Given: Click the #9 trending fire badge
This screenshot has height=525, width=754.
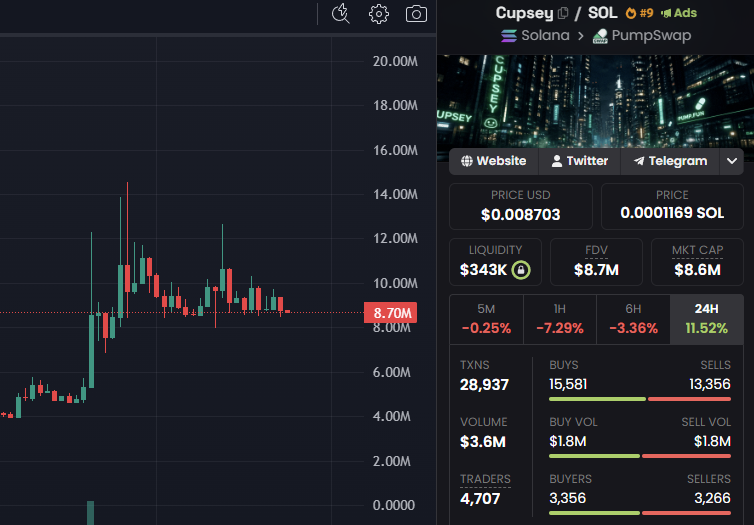Looking at the screenshot, I should [640, 13].
